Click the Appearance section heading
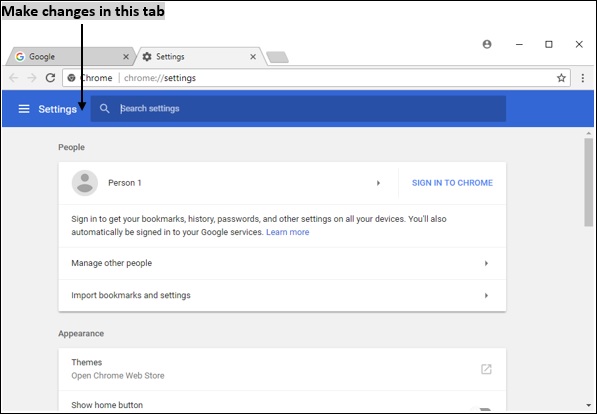The width and height of the screenshot is (597, 414). click(x=81, y=334)
